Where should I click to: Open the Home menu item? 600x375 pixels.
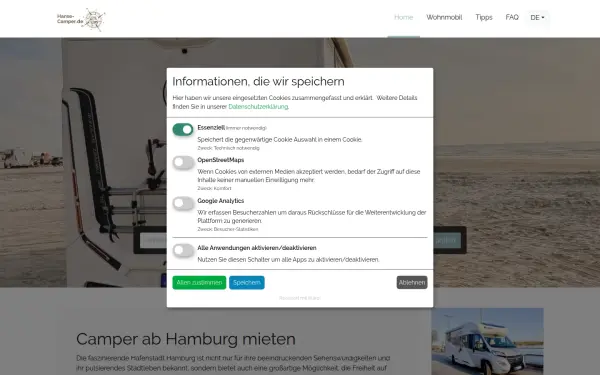[403, 17]
